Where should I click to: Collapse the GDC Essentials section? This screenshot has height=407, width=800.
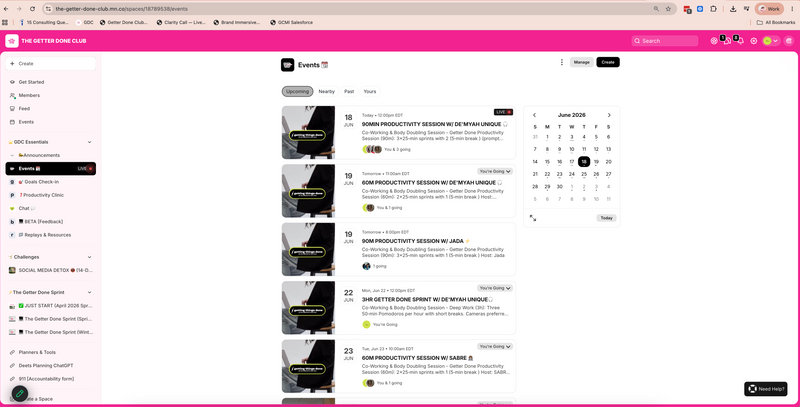tap(89, 142)
